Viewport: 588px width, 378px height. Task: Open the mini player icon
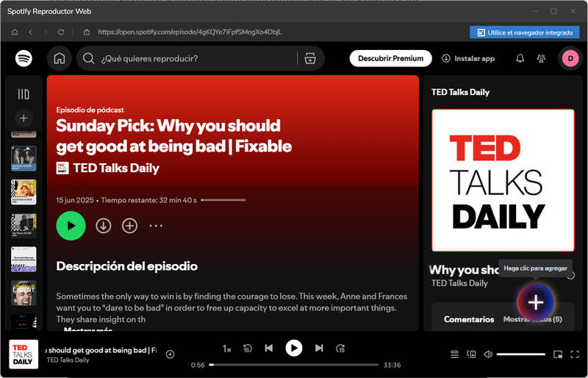[558, 354]
